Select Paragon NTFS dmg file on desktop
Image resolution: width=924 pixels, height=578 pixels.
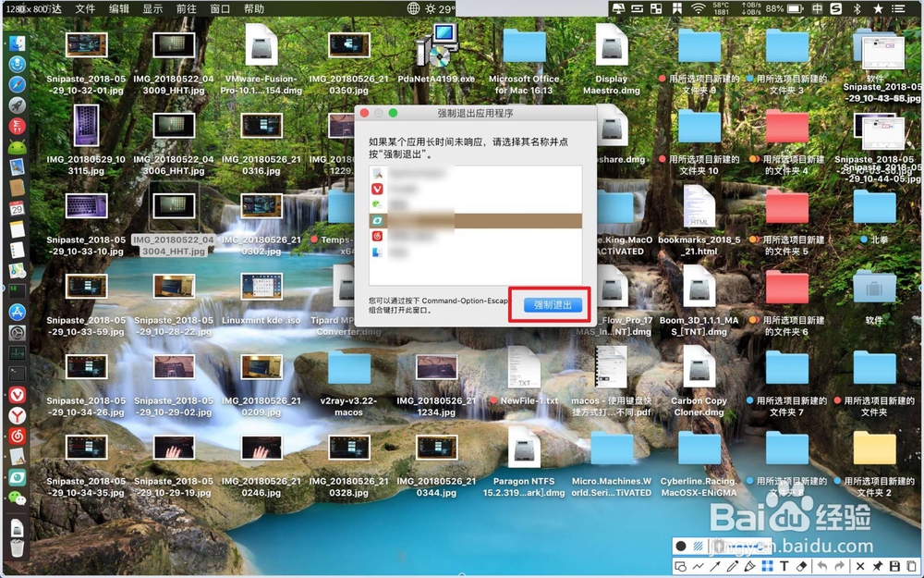click(x=524, y=462)
